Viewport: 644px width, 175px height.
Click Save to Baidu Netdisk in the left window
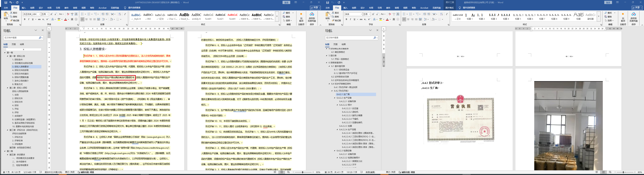312,17
